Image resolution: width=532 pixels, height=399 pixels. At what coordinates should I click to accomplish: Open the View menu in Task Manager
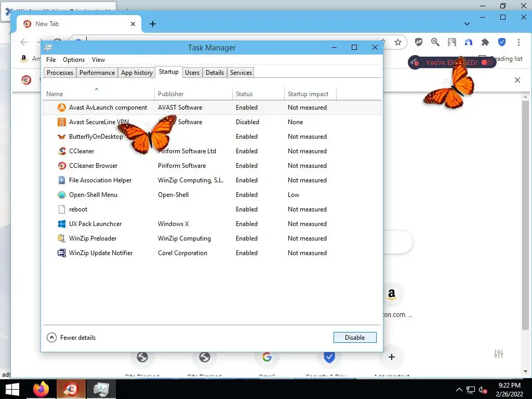98,60
